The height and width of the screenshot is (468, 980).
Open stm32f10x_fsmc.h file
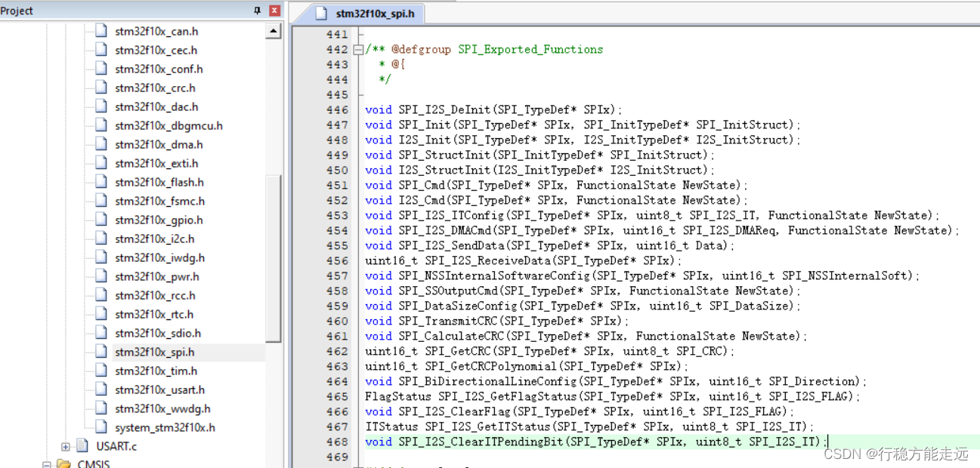159,202
